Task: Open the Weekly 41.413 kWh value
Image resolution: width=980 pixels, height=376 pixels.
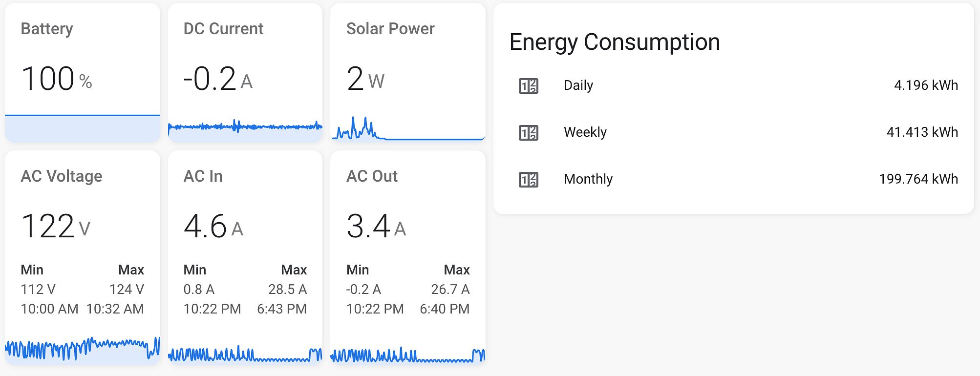Action: 922,132
